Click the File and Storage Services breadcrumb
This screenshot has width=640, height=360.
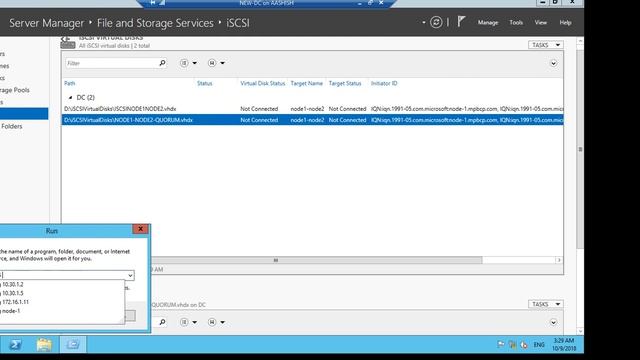pyautogui.click(x=155, y=23)
